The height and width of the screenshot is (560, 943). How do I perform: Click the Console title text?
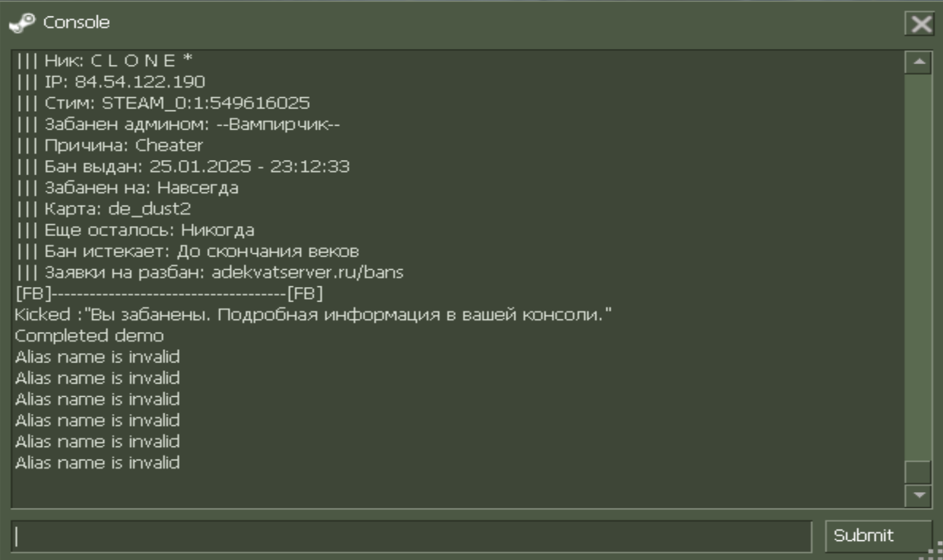point(76,22)
